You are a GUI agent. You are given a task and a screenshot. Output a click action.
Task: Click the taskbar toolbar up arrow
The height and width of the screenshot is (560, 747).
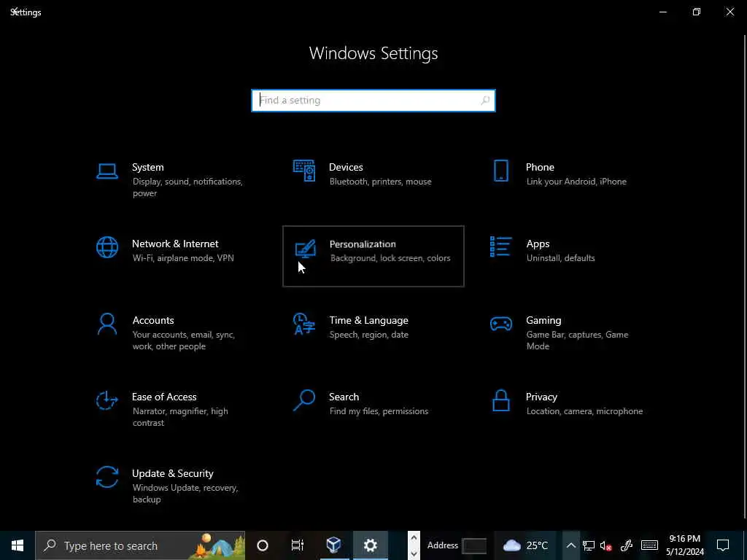pos(414,538)
